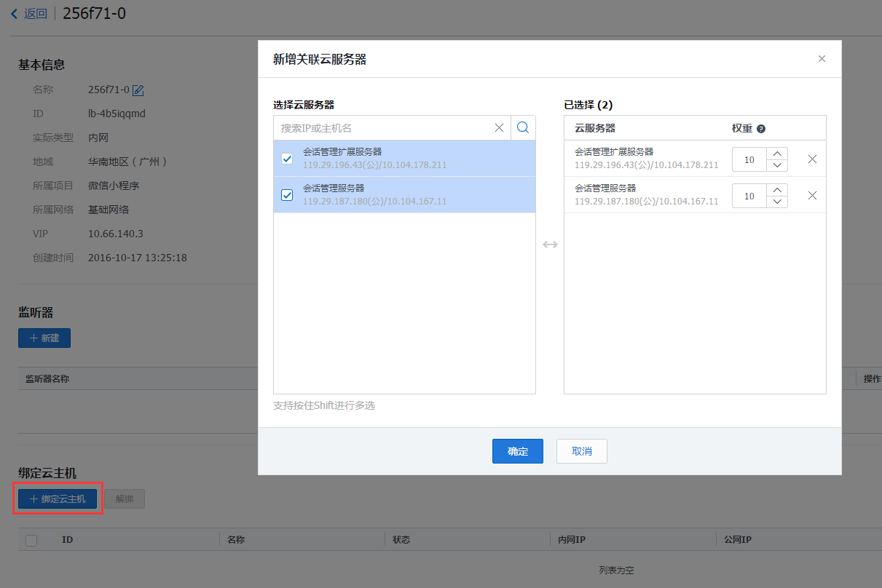Click the 状态 column header
Viewport: 882px width, 588px height.
(x=401, y=540)
